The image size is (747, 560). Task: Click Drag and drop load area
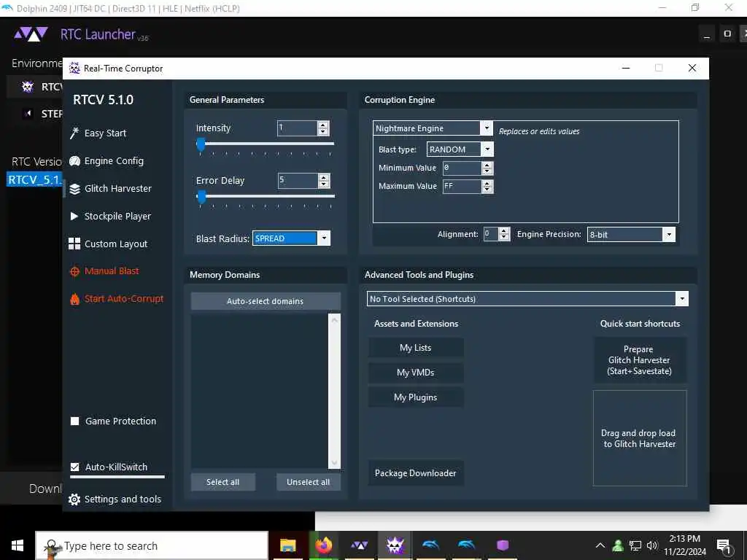pos(639,438)
